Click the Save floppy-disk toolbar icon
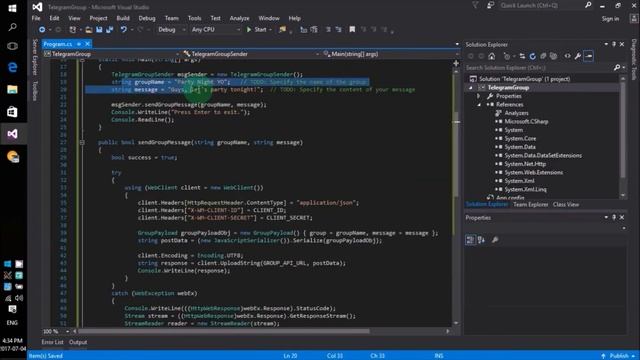Viewport: 640px width, 360px height. coord(99,30)
